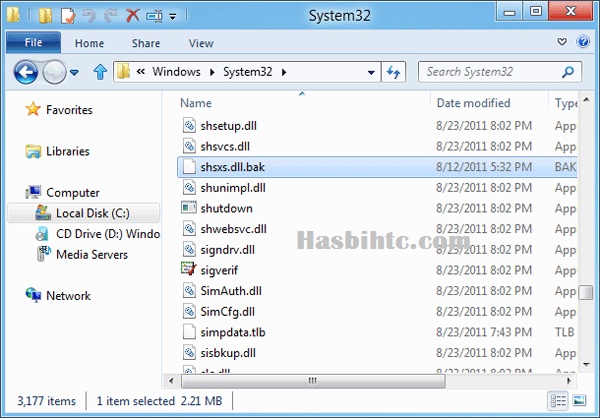Image resolution: width=600 pixels, height=418 pixels.
Task: Click horizontal scrollbar right arrow
Action: (569, 381)
